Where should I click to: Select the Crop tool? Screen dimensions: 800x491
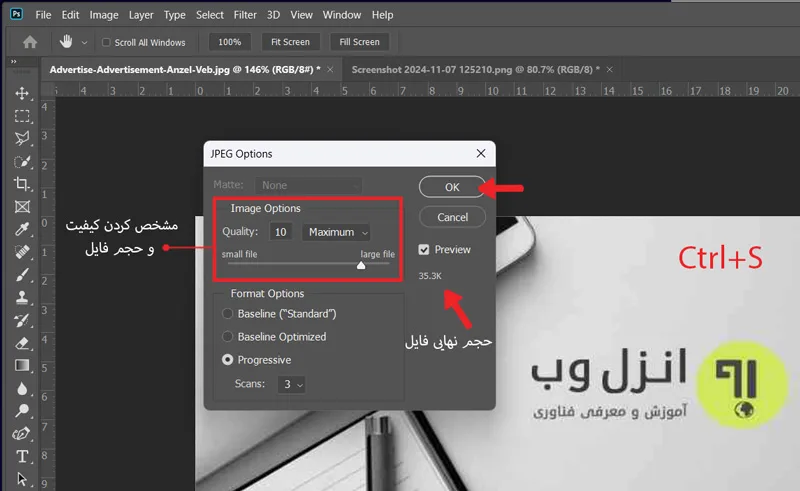[x=22, y=184]
